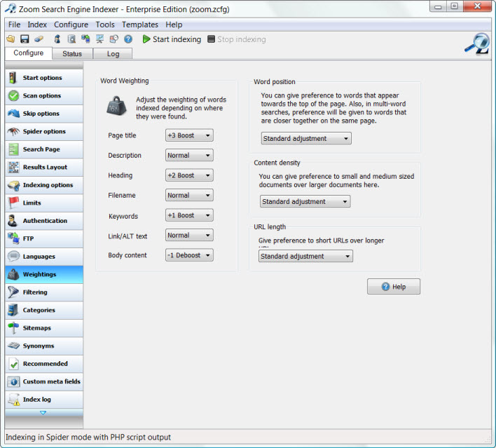Open the Content density adjustment dropdown

pos(305,201)
